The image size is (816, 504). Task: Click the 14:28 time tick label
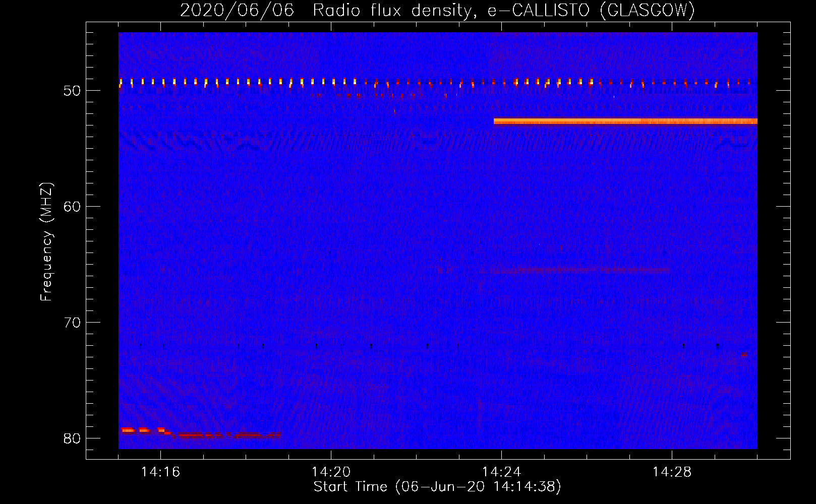point(672,472)
